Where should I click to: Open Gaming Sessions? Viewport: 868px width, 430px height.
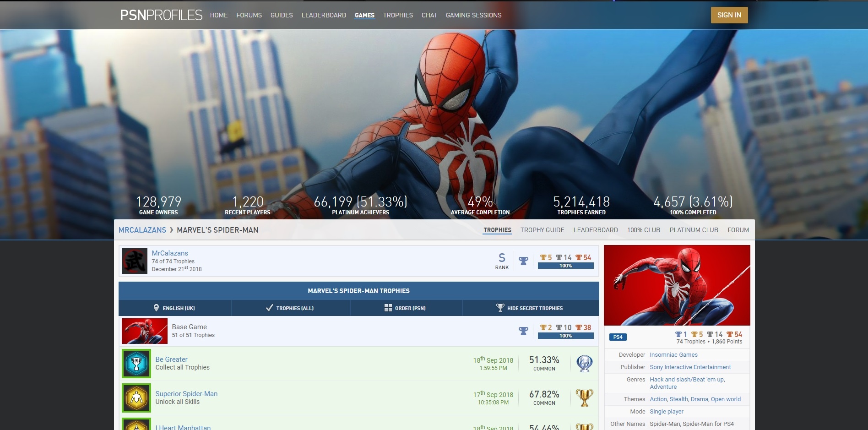[x=474, y=15]
